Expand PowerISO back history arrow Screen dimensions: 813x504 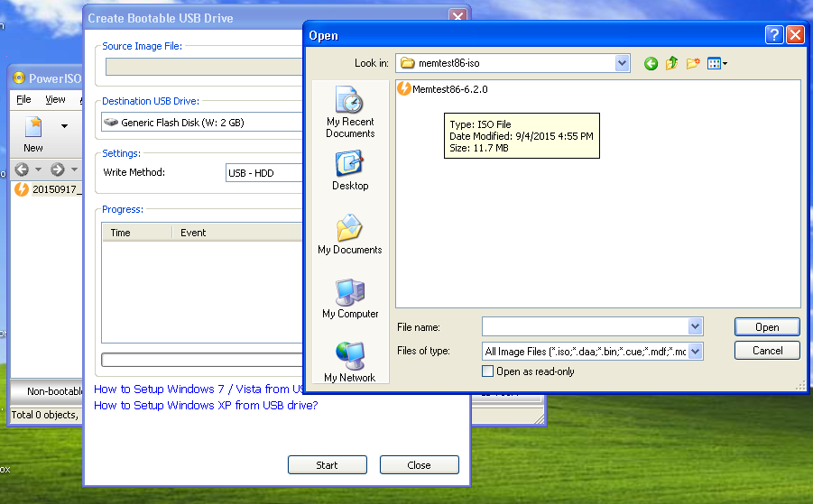pyautogui.click(x=38, y=170)
